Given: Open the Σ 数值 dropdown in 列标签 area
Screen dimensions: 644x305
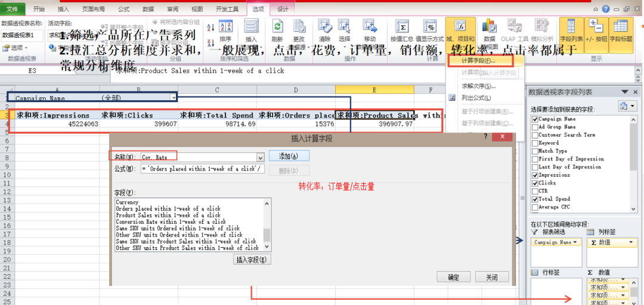Looking at the screenshot, I should [630, 242].
